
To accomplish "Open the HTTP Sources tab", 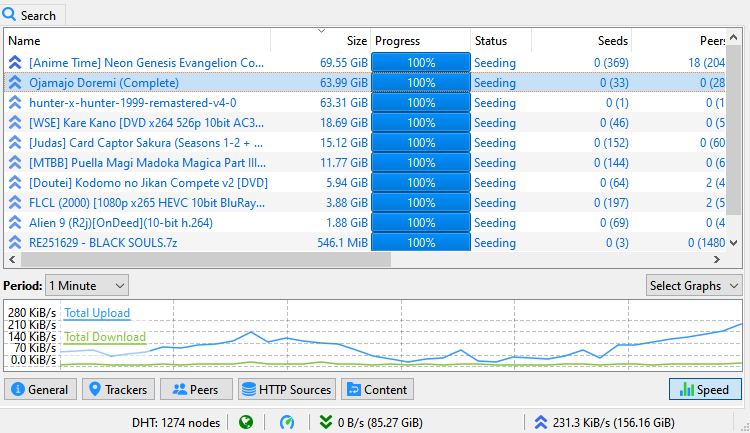I will [287, 389].
